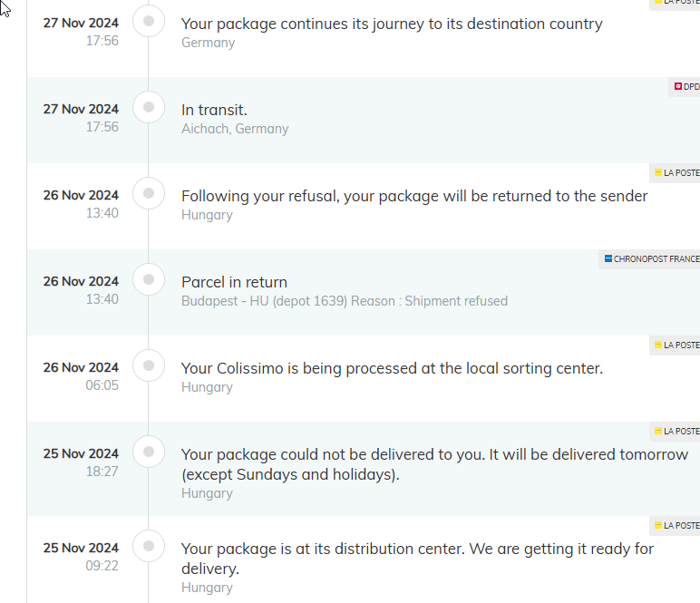The image size is (700, 603).
Task: Click the Budapest depot 1639 shipment refused detail
Action: tap(345, 301)
